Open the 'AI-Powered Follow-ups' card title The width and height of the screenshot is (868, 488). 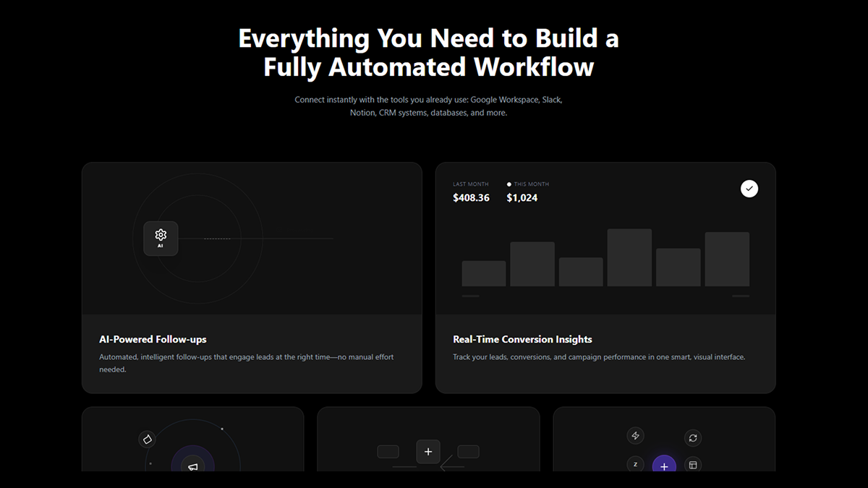(x=153, y=339)
